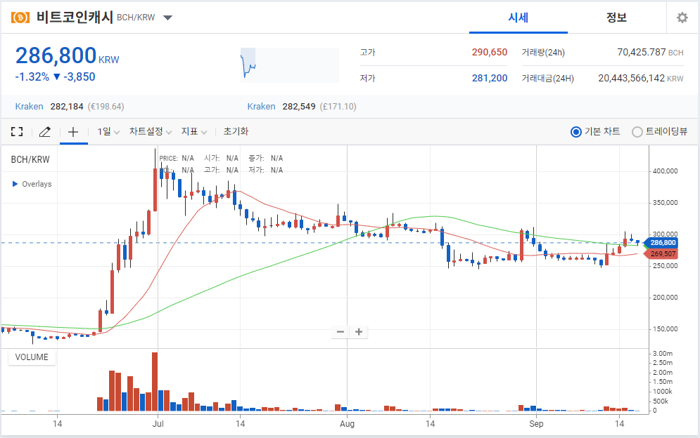Click the 비트코인캐시 coin name title

(75, 17)
